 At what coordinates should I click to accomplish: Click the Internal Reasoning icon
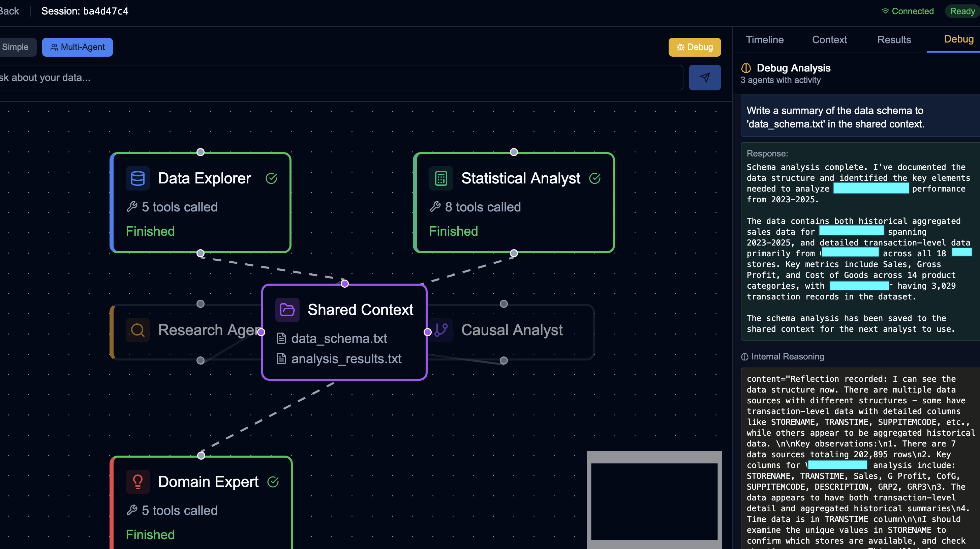click(744, 356)
